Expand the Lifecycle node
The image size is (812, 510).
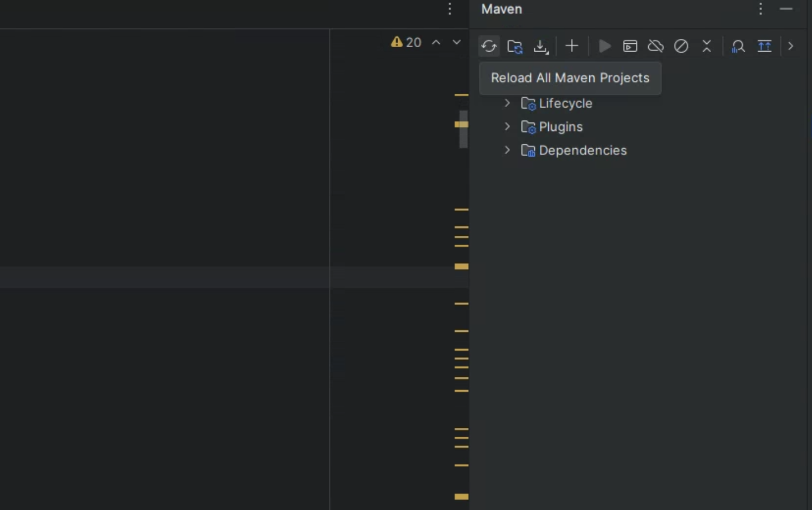tap(507, 103)
